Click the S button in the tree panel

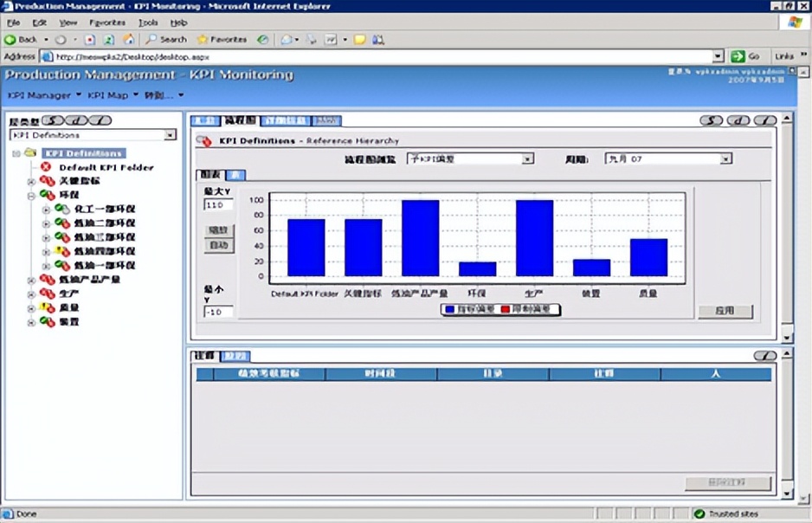pos(52,120)
